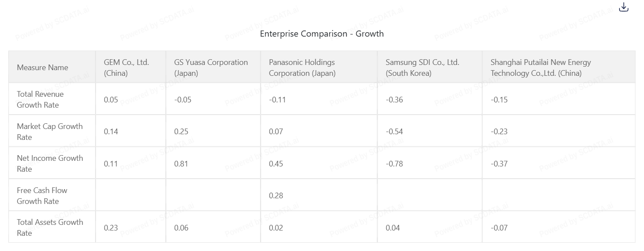Click the Samsung SDI Co., Ltd. header
Viewport: 644px width, 251px height.
pos(422,68)
